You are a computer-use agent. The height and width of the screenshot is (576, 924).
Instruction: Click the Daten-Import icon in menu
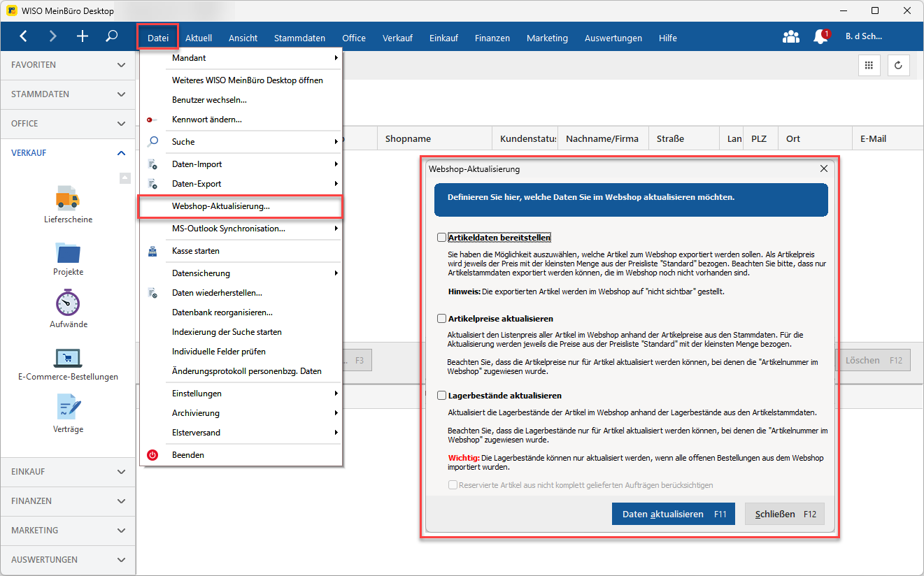coord(153,164)
